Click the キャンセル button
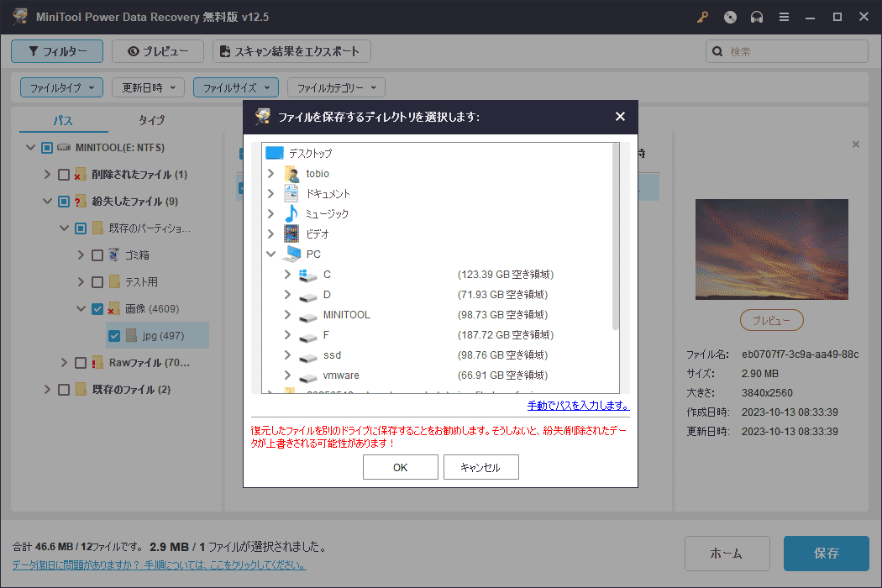882x588 pixels. pyautogui.click(x=481, y=468)
